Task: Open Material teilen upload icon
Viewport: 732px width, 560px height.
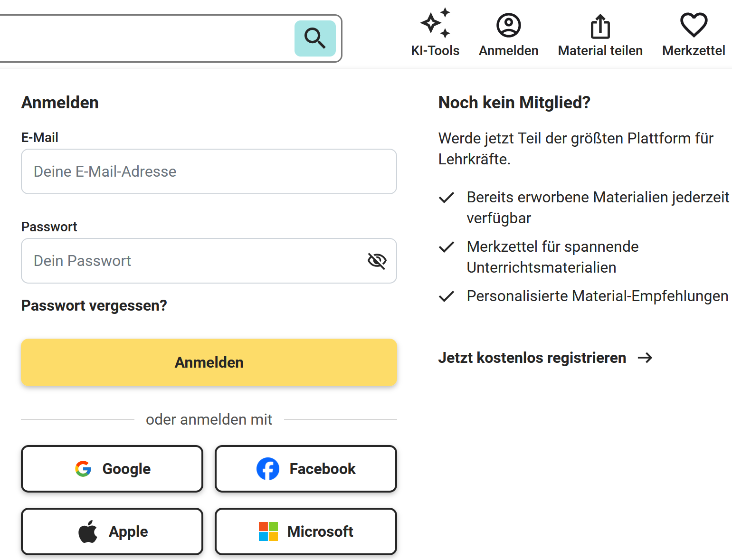Action: tap(600, 26)
